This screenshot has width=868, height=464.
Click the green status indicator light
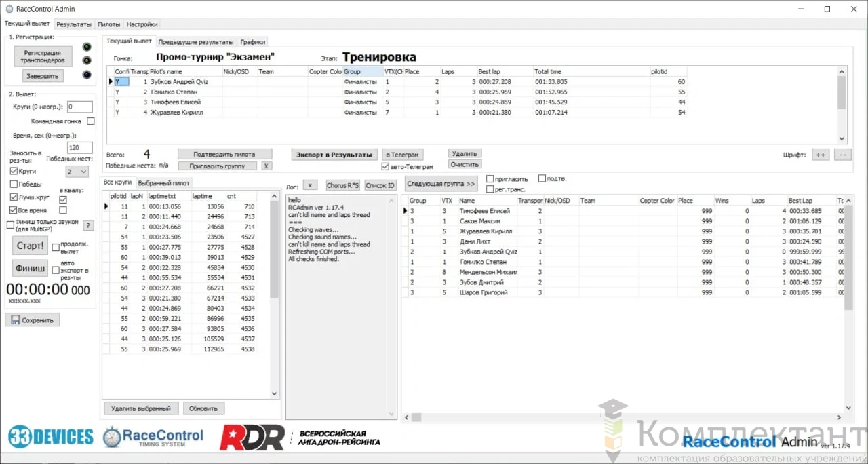(86, 47)
